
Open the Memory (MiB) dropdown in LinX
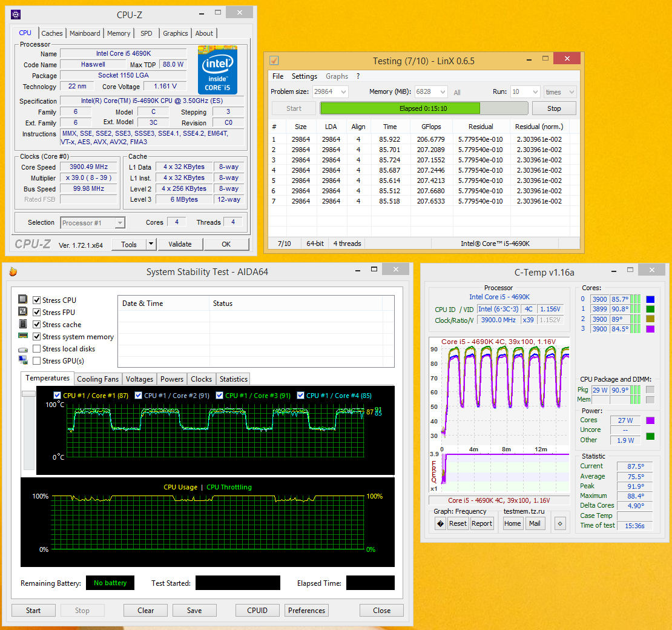(x=443, y=92)
